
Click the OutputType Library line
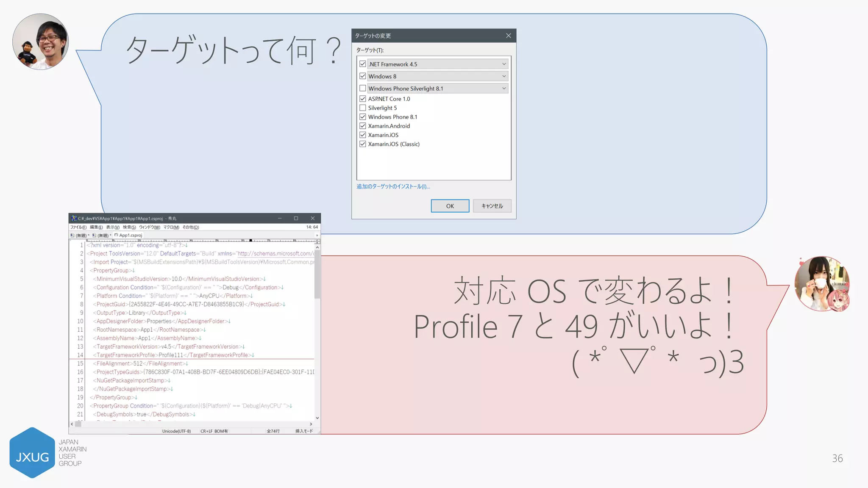click(x=139, y=313)
